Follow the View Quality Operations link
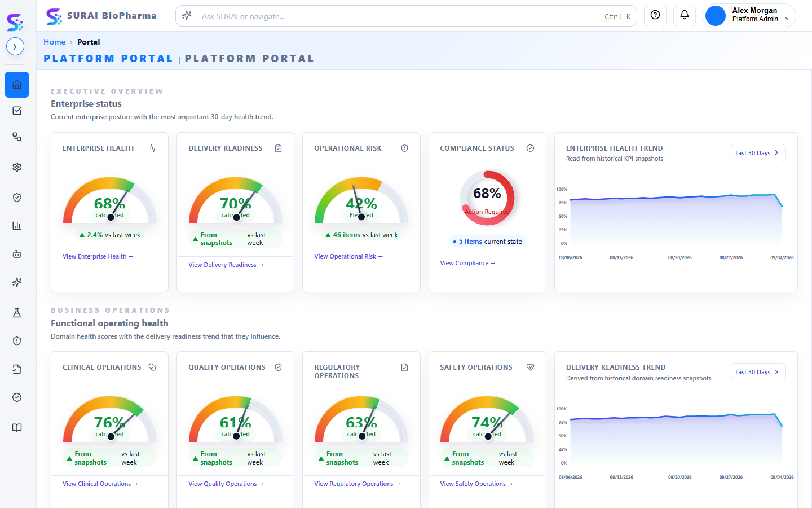812x508 pixels. tap(226, 484)
